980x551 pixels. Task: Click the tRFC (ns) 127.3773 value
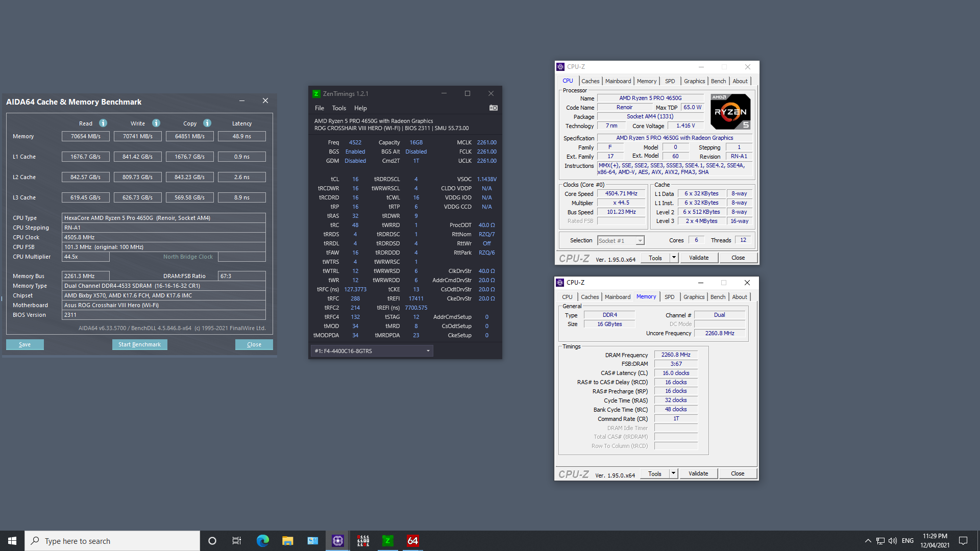(x=355, y=289)
